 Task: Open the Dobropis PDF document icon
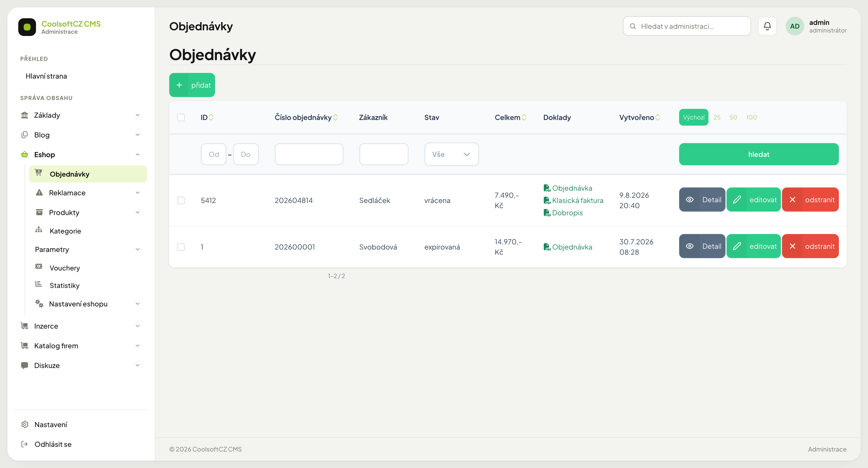547,213
